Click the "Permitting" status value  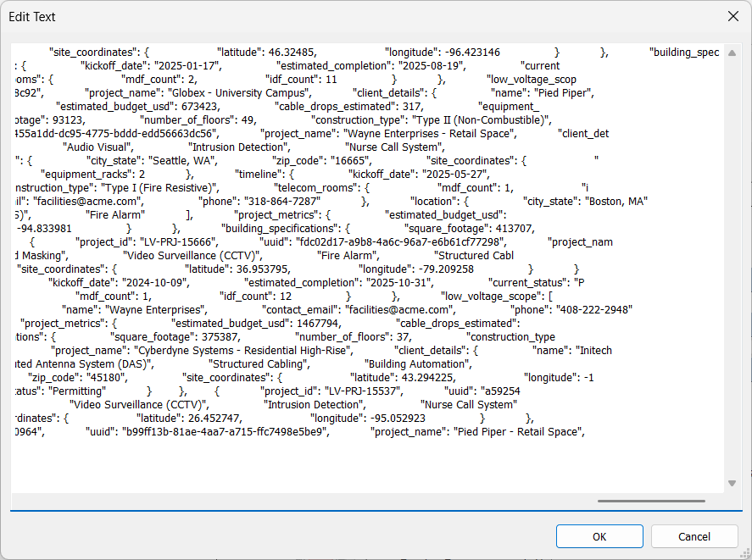pyautogui.click(x=77, y=391)
